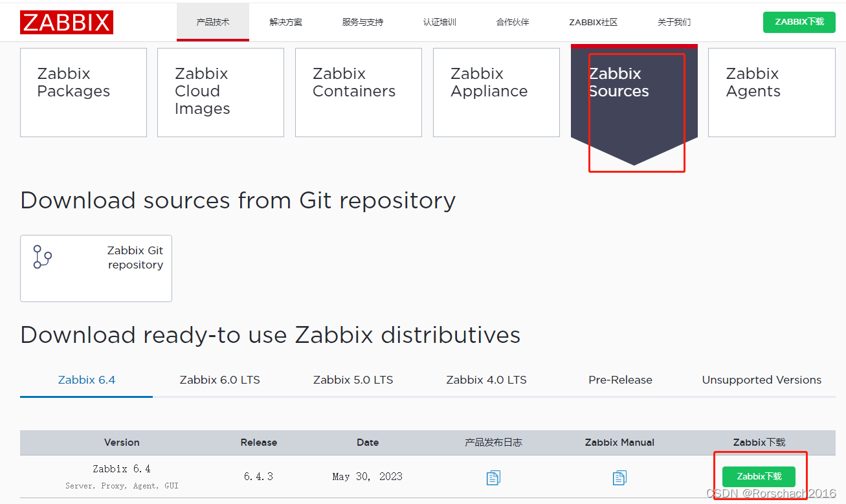Click the date May 30, 2023

click(368, 476)
